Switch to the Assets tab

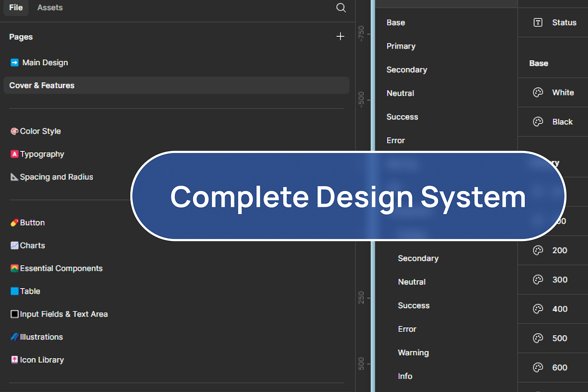pos(50,8)
